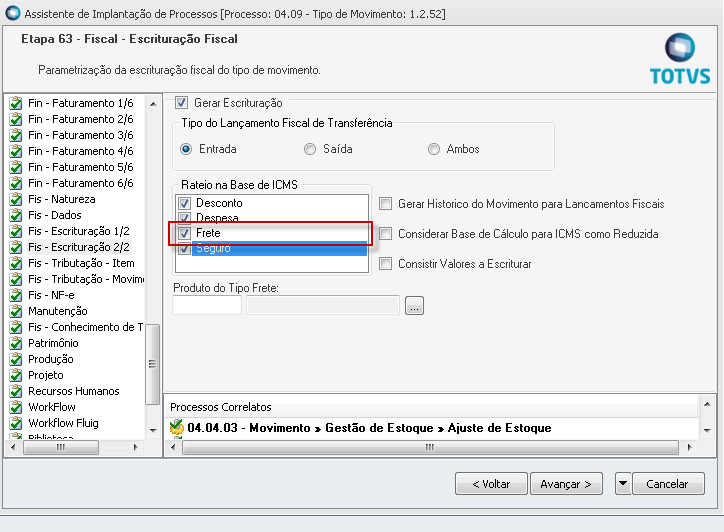The width and height of the screenshot is (724, 532).
Task: Go to the Fis - Natureza step
Action: pyautogui.click(x=61, y=199)
